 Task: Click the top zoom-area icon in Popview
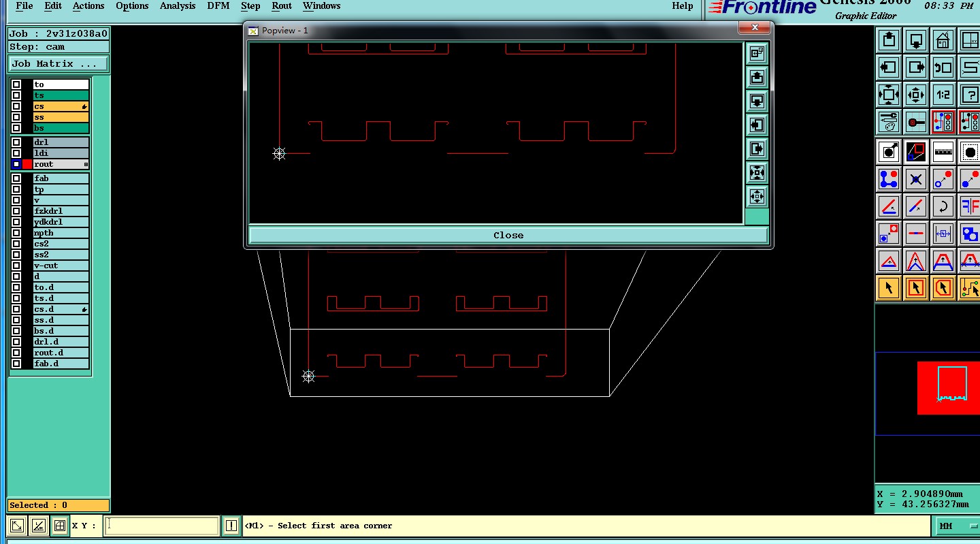coord(757,54)
